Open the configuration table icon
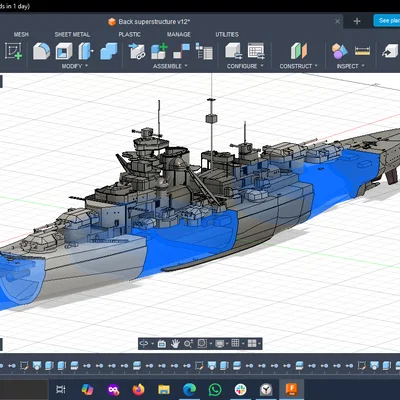The image size is (400, 400). click(x=256, y=51)
